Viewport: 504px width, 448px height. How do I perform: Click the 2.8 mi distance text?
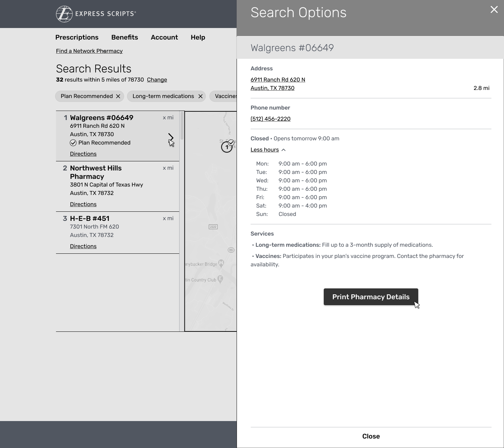point(482,88)
